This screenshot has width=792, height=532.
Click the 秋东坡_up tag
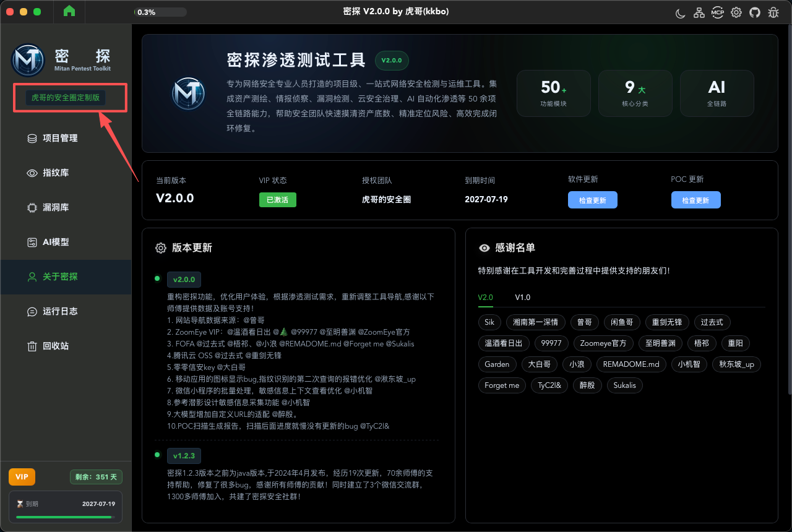tap(737, 364)
